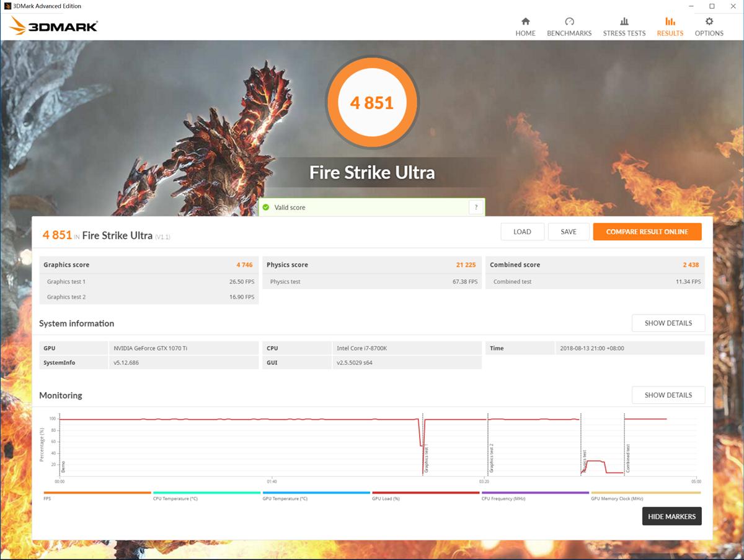Screen dimensions: 744x560
Task: Toggle the FPS legend series
Action: pos(48,499)
